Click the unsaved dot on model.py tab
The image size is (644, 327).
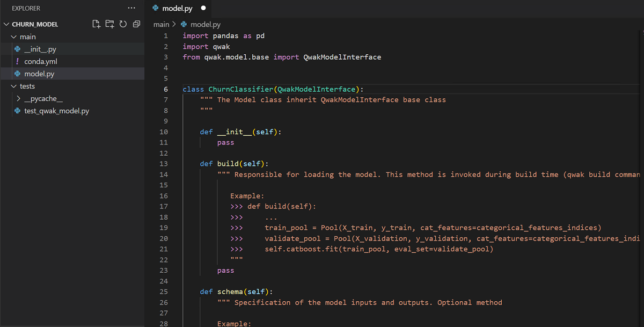203,8
